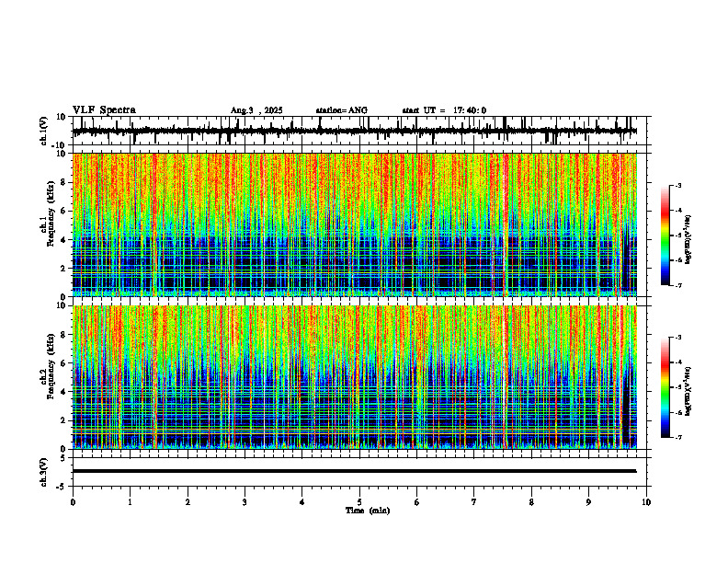Click the "-3" label on ch.1 color bar
The image size is (728, 563).
tap(678, 185)
